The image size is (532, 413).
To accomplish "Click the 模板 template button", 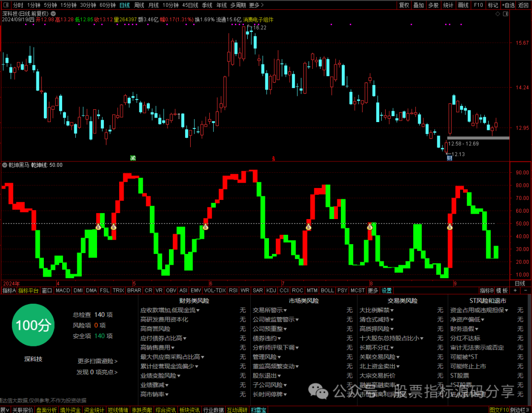I will click(502, 290).
